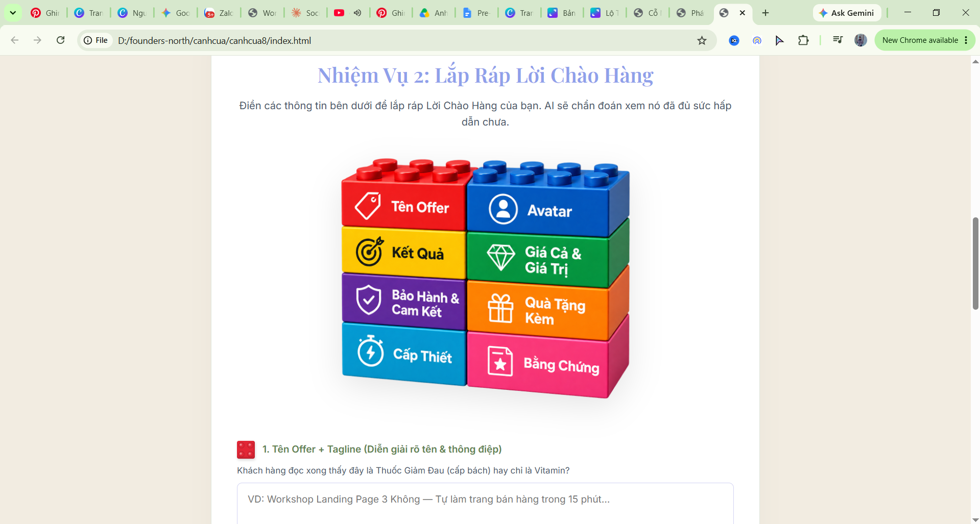The image size is (980, 524).
Task: Open the Extensions puzzle icon
Action: tap(803, 40)
